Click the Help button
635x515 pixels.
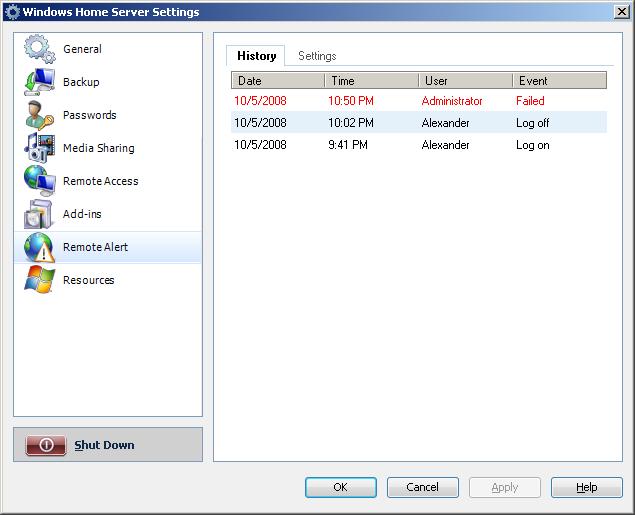point(586,487)
